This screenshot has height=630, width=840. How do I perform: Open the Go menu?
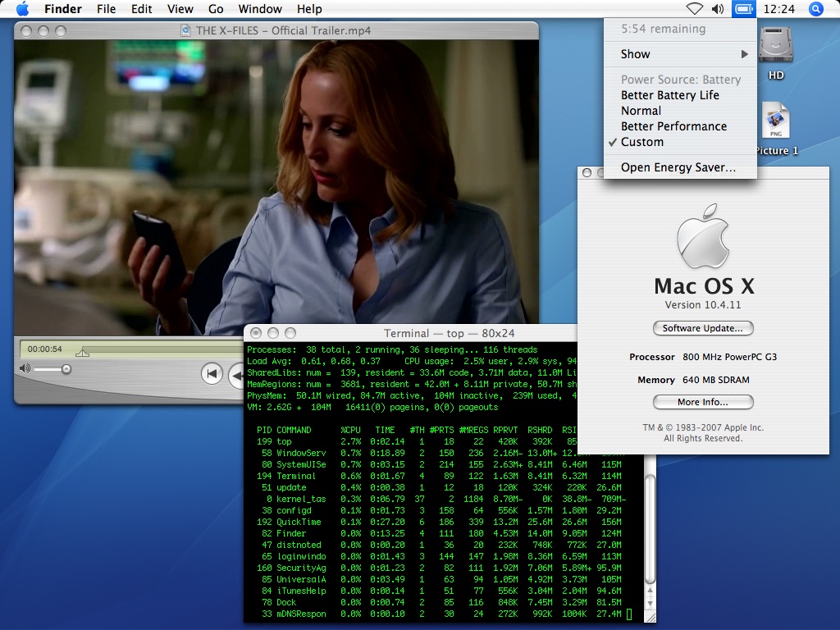[216, 8]
